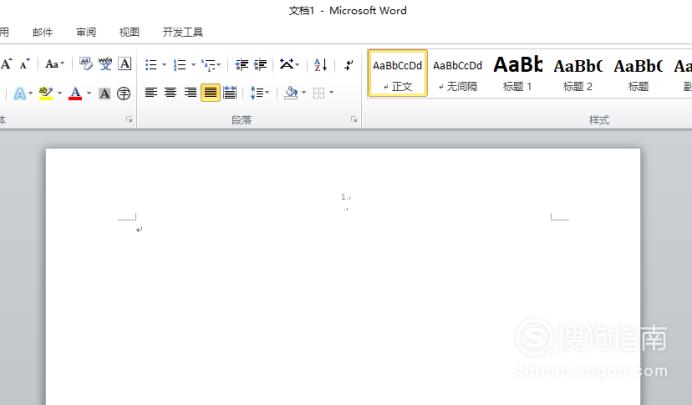Viewport: 692px width, 405px height.
Task: Click the page number 1 in header
Action: click(x=343, y=197)
